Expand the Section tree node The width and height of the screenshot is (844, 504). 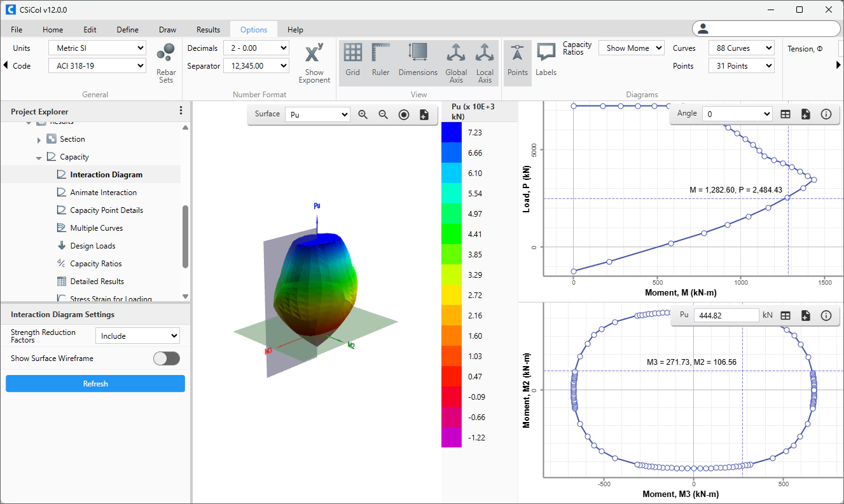pyautogui.click(x=39, y=140)
